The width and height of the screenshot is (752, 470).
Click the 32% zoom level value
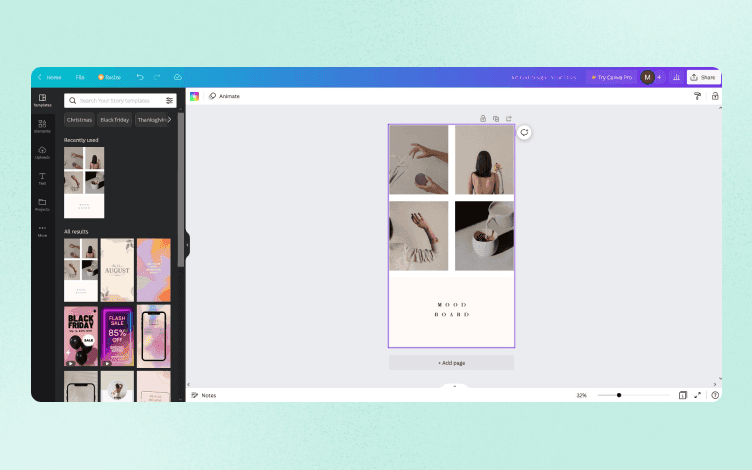(581, 395)
